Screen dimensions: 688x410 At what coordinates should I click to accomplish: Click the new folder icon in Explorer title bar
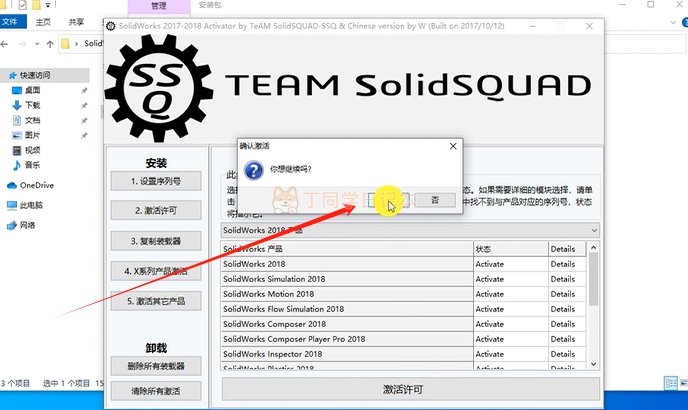click(36, 5)
